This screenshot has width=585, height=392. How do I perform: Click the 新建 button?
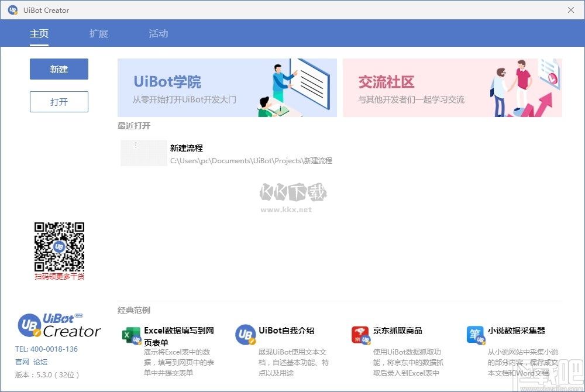coord(59,69)
